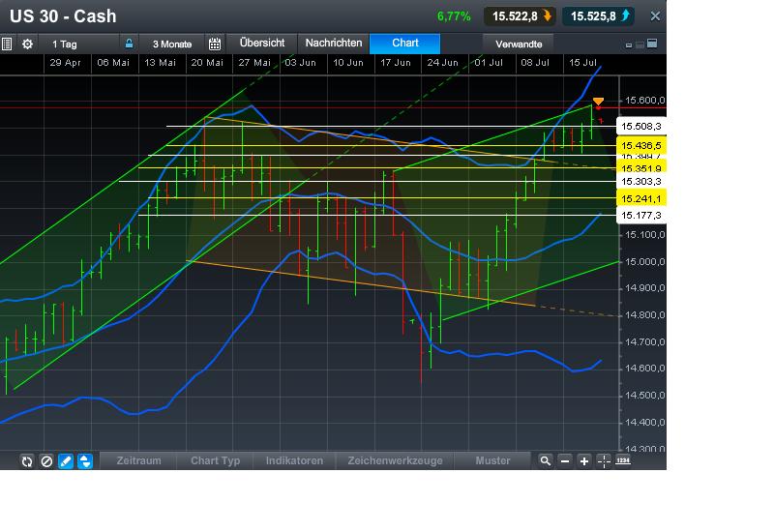Click the refresh chart icon
This screenshot has height=532, width=774.
[27, 461]
